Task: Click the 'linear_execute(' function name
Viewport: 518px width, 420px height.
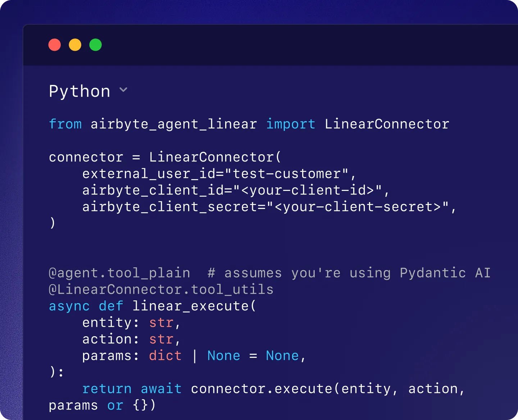Action: [x=194, y=306]
